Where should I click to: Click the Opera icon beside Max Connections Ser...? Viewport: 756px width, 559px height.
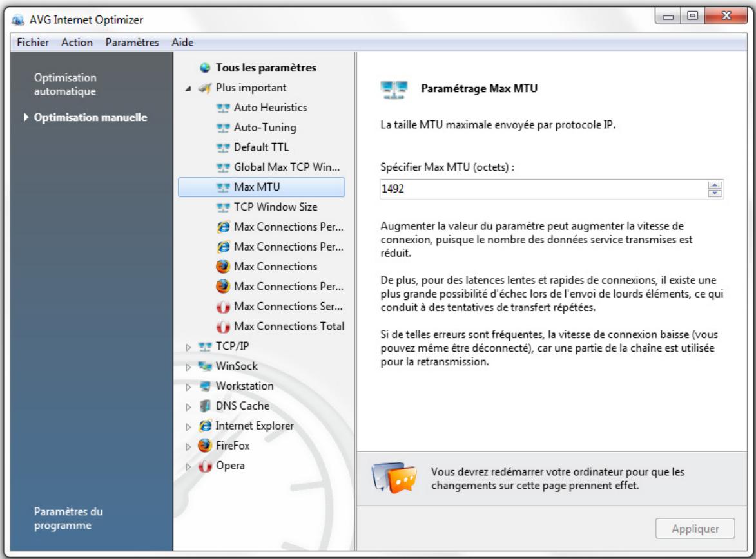pyautogui.click(x=223, y=307)
